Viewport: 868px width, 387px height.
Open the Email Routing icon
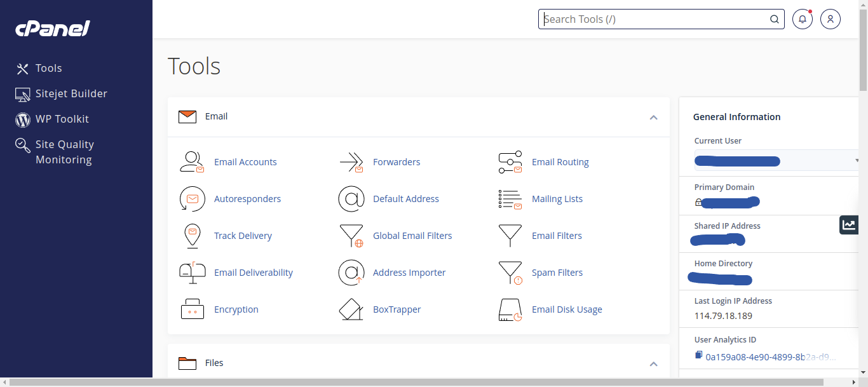pos(510,162)
